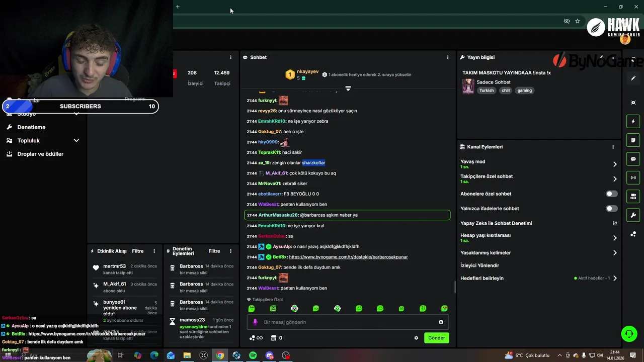644x362 pixels.
Task: Bookmark page with the star icon
Action: [578, 21]
